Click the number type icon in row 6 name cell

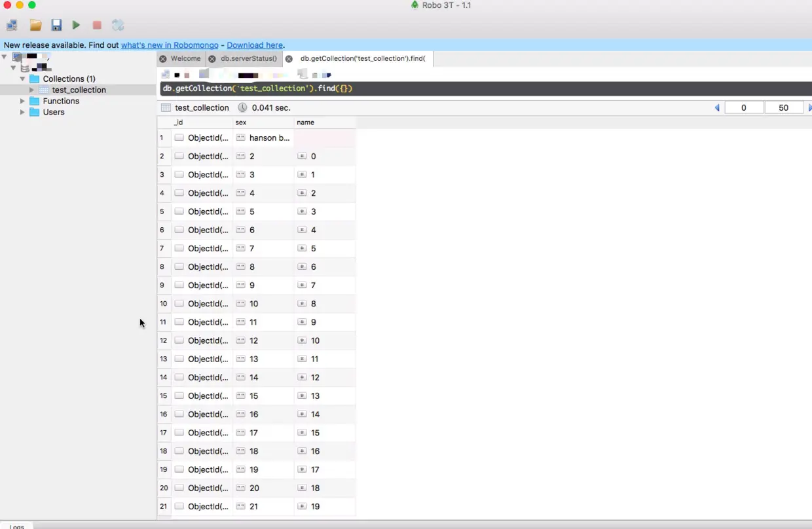[302, 230]
